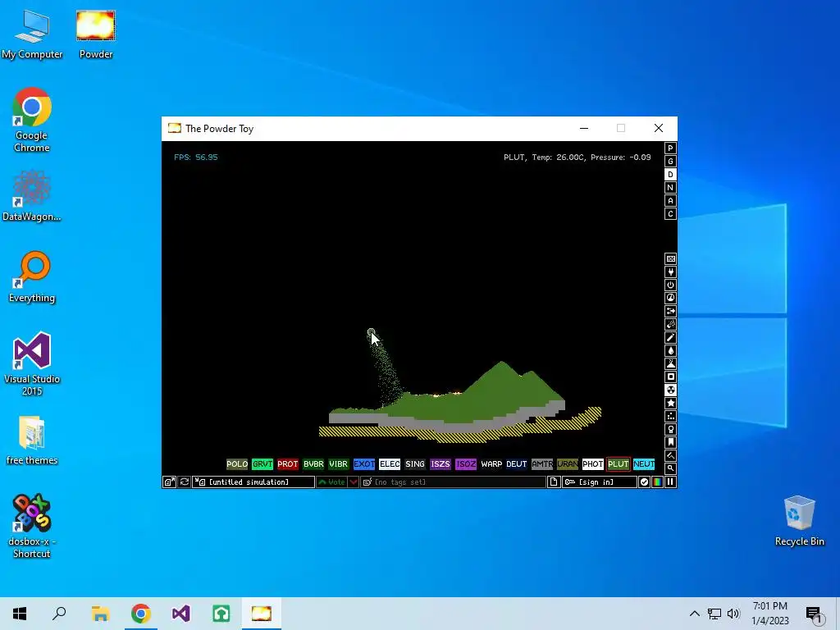Reload the simulation

tap(185, 482)
